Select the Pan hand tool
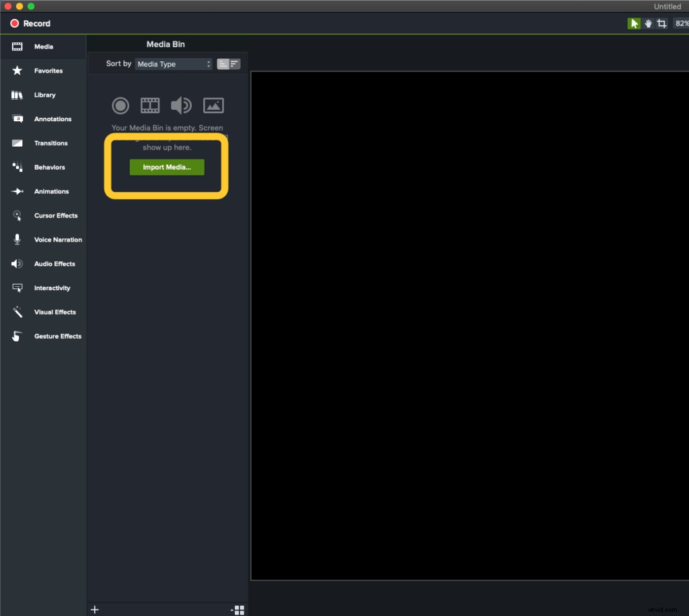689x616 pixels. (x=647, y=23)
